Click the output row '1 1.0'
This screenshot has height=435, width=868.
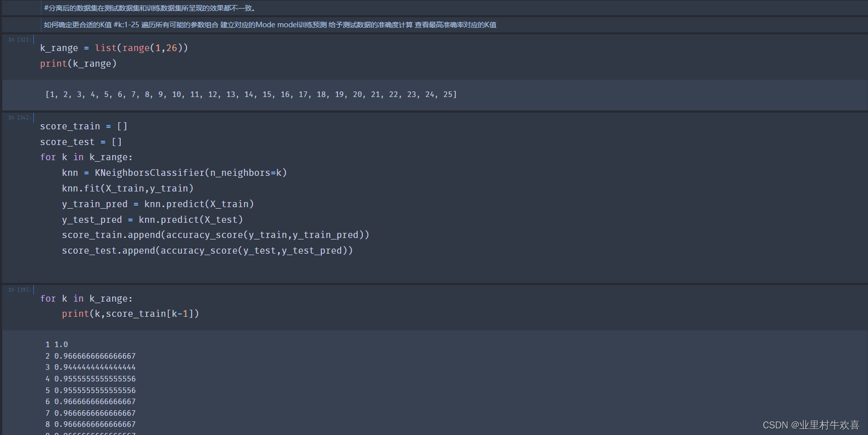tap(57, 345)
